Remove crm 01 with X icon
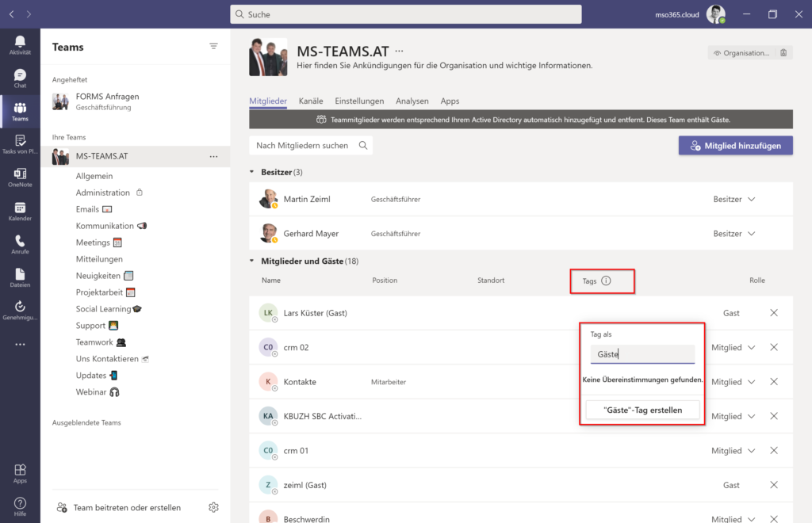The image size is (812, 523). coord(774,451)
